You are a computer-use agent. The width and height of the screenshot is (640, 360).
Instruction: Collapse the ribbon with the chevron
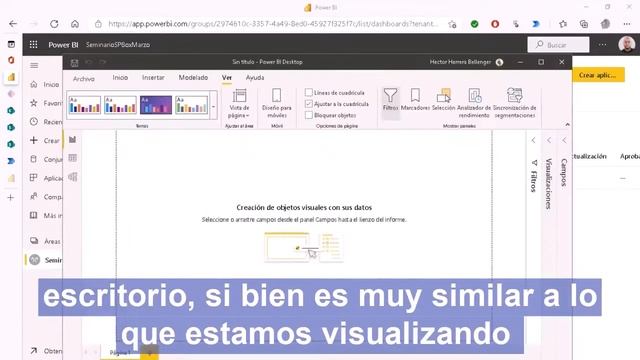point(567,124)
